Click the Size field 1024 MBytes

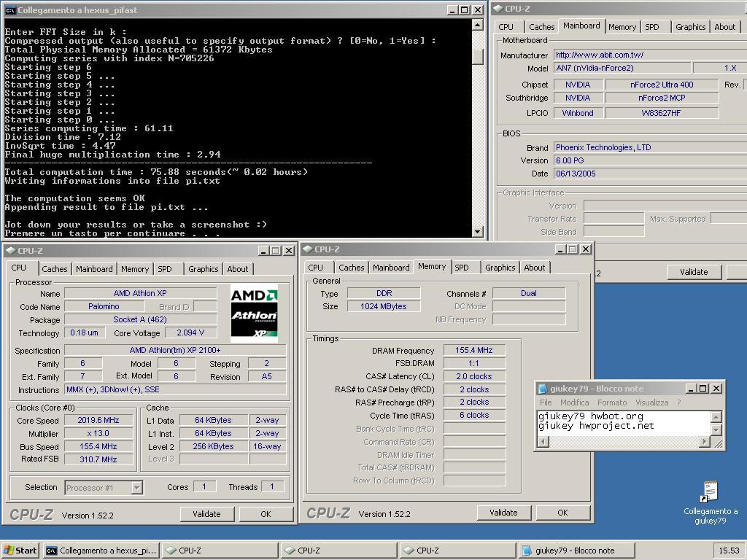384,307
